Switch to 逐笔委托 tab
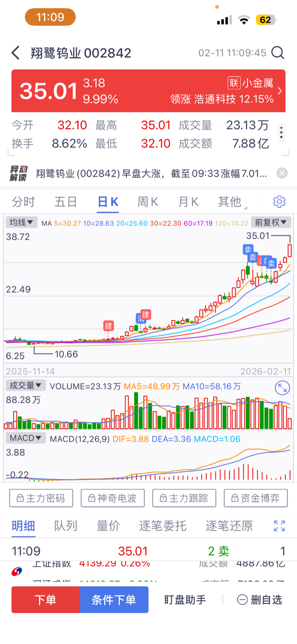 click(163, 526)
